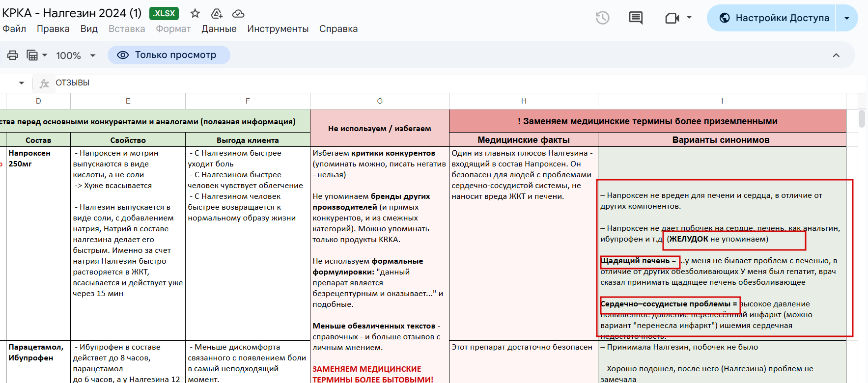
Task: Open the Файл menu
Action: click(14, 29)
